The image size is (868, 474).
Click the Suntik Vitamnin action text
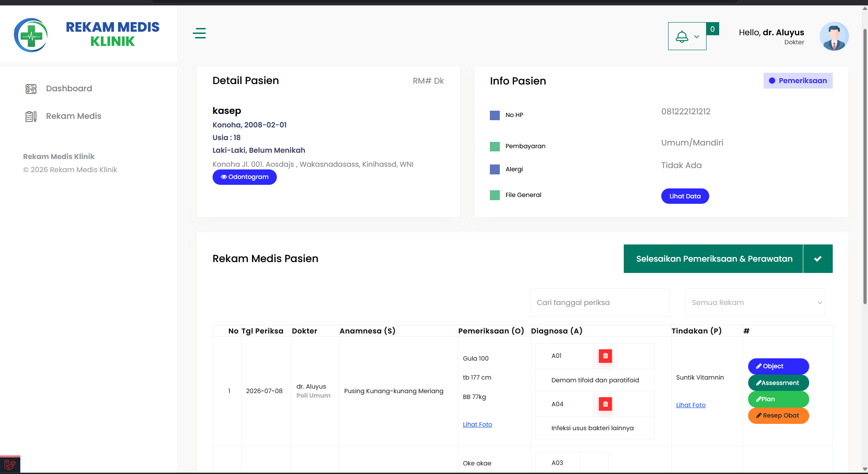click(700, 377)
